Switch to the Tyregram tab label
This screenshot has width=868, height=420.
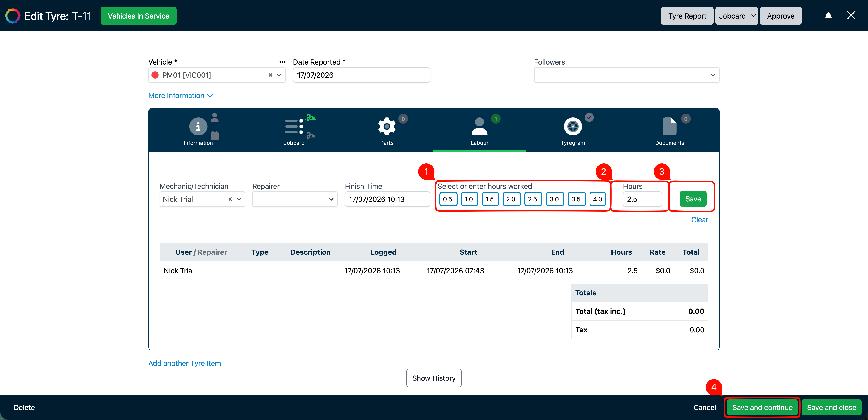(573, 143)
